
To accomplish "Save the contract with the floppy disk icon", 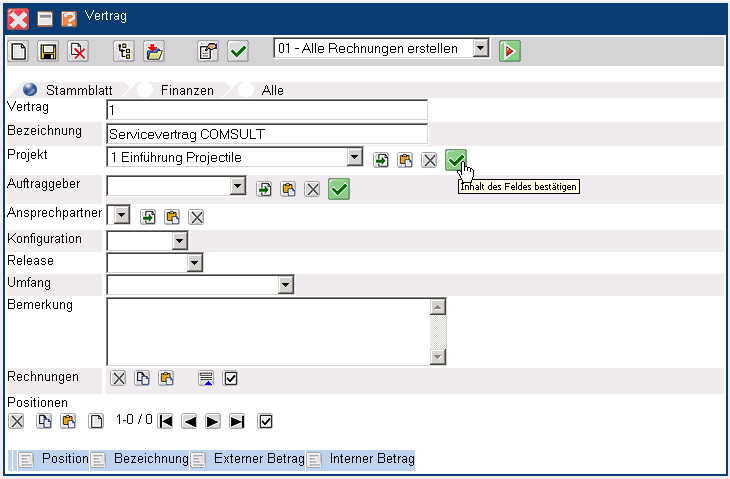I will (x=47, y=51).
